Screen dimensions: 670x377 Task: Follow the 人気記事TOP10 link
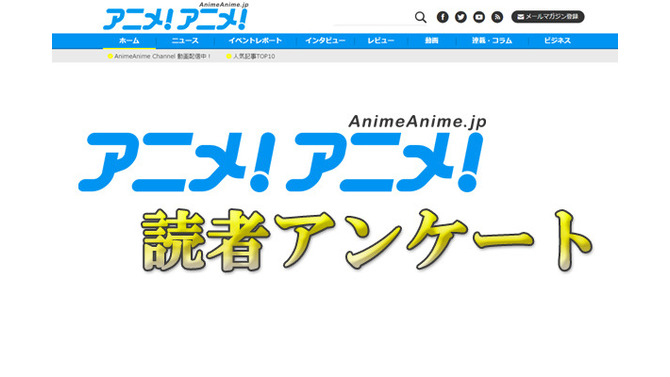251,56
